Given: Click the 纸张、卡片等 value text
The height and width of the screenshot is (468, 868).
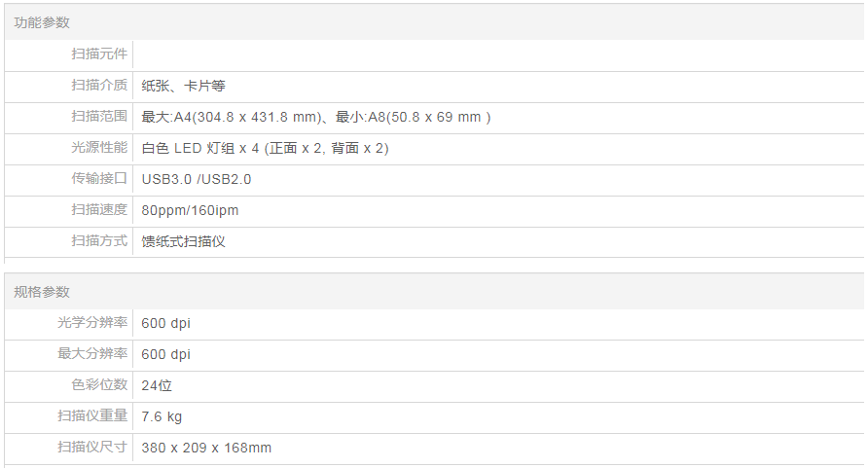Looking at the screenshot, I should tap(183, 86).
